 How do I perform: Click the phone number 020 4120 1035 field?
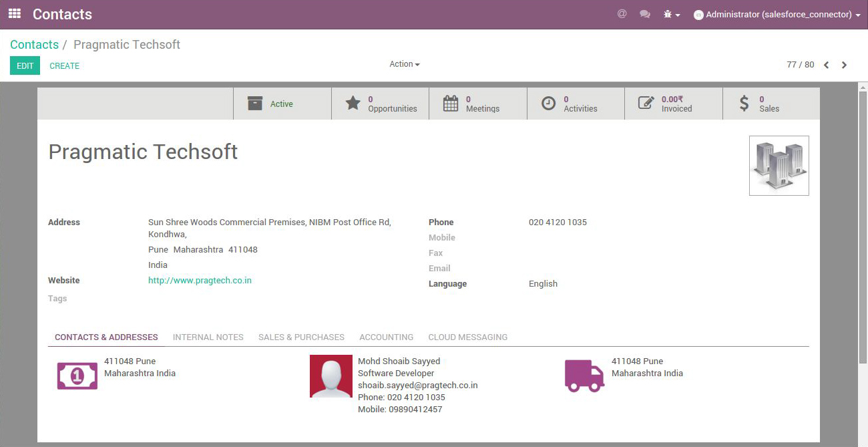pyautogui.click(x=558, y=222)
